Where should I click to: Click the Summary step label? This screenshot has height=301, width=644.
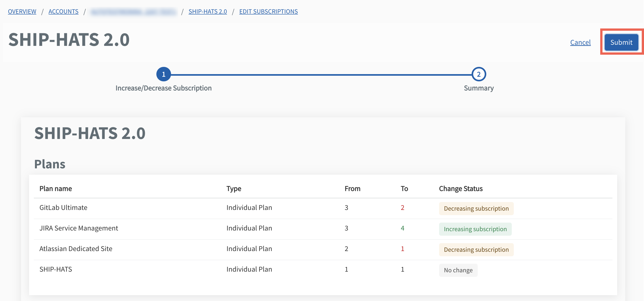pos(479,88)
